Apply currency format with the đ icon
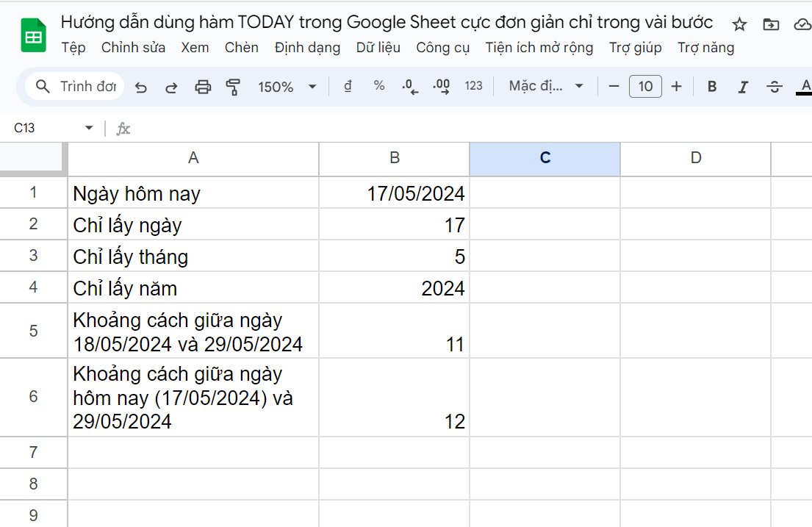The width and height of the screenshot is (812, 527). click(347, 86)
